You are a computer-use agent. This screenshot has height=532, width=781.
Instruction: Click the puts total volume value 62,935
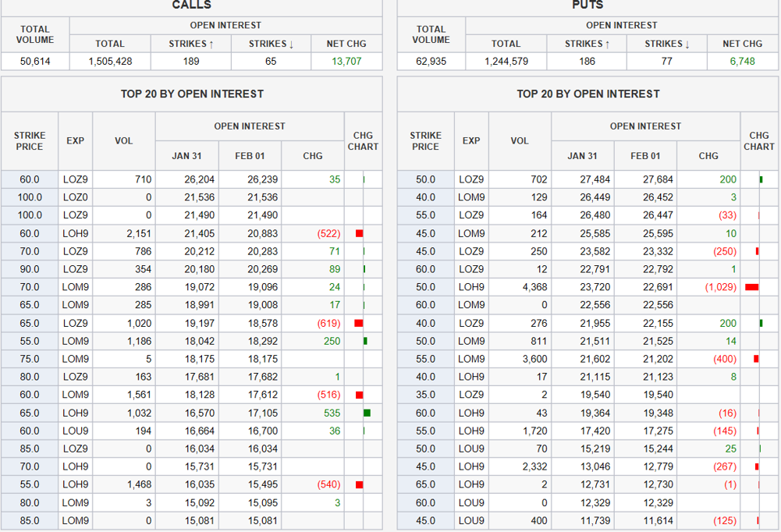[x=431, y=61]
